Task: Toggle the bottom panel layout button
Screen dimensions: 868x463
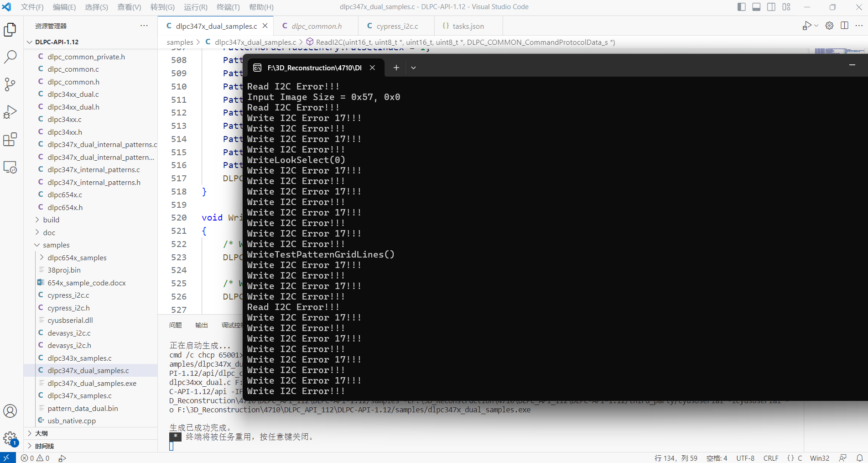Action: tap(756, 7)
